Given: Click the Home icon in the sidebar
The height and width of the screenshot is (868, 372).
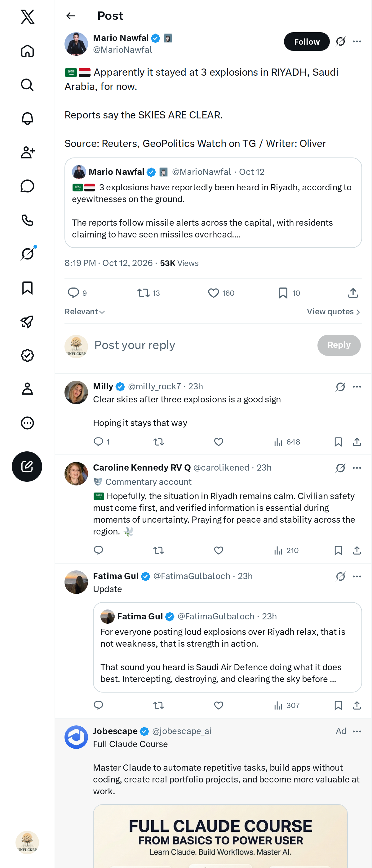Looking at the screenshot, I should [x=27, y=51].
